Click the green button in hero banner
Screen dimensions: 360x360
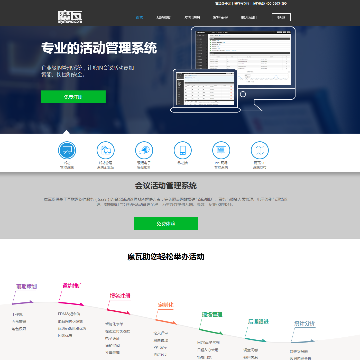click(73, 97)
